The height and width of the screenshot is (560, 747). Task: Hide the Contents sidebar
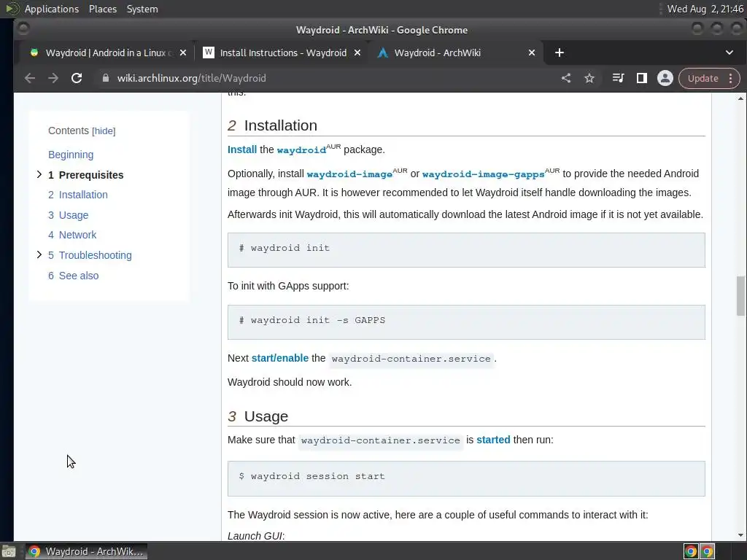104,131
